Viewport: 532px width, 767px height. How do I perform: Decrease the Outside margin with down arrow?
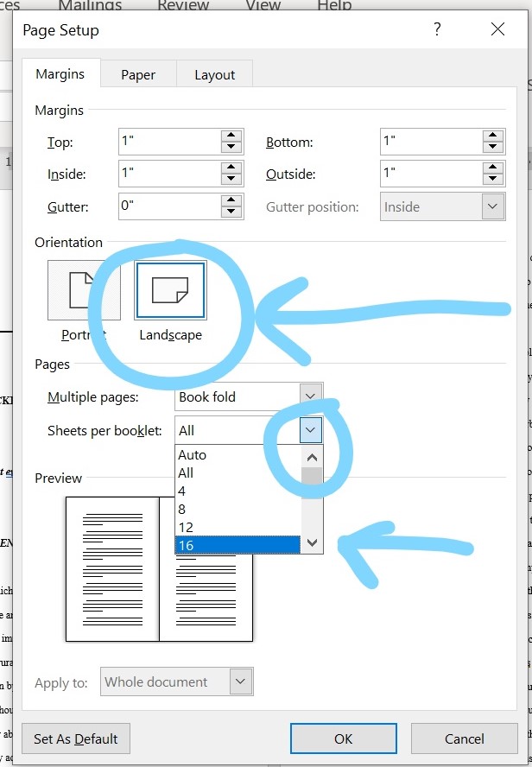click(x=493, y=180)
